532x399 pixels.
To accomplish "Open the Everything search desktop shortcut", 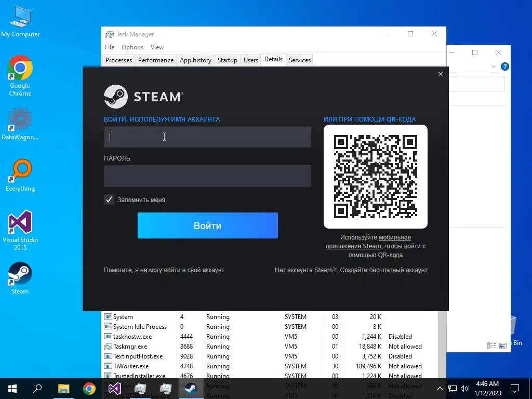I will click(x=20, y=176).
